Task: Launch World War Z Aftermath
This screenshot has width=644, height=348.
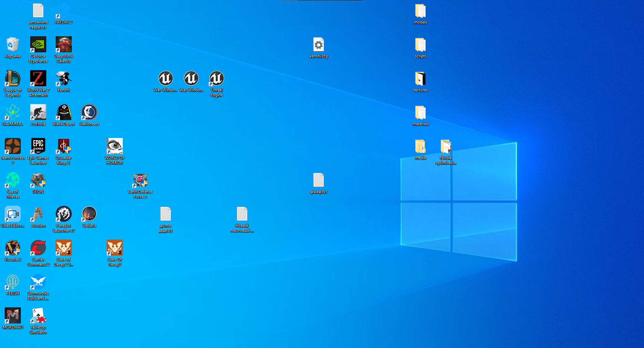Action: click(x=38, y=84)
